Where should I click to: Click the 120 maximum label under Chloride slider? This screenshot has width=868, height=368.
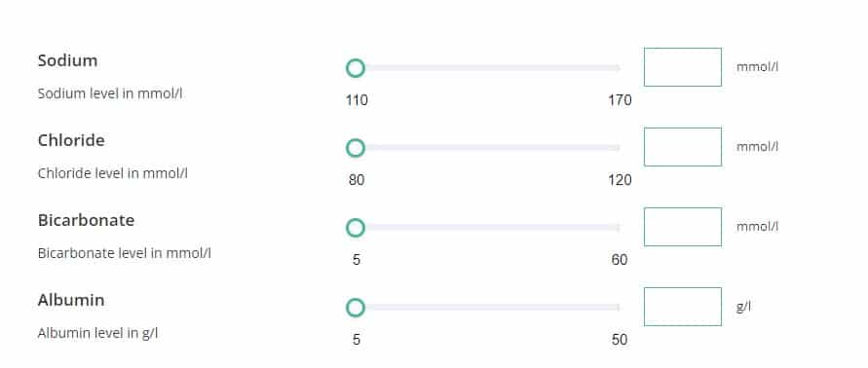tap(620, 180)
